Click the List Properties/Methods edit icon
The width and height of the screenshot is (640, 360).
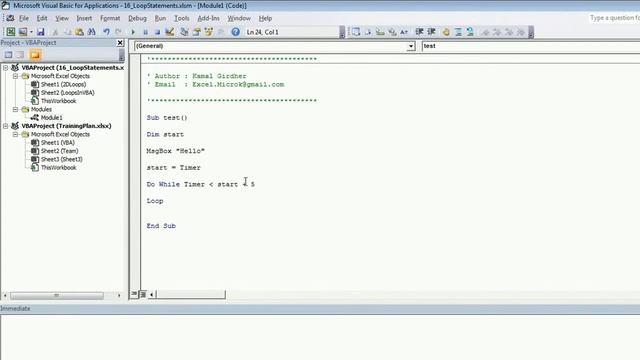coord(356,32)
